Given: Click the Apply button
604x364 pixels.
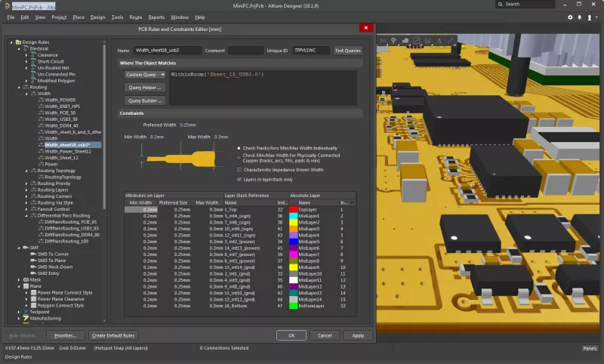Looking at the screenshot, I should point(358,335).
